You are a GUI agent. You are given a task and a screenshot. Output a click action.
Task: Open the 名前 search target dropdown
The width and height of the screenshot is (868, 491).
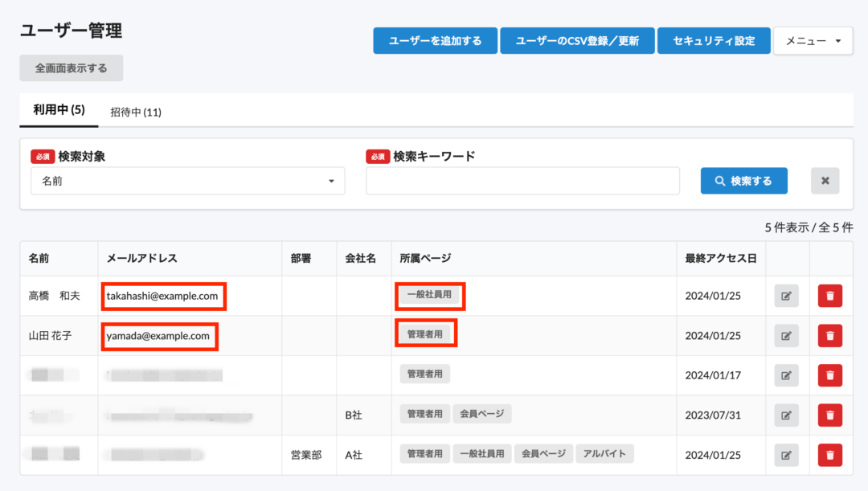(187, 180)
